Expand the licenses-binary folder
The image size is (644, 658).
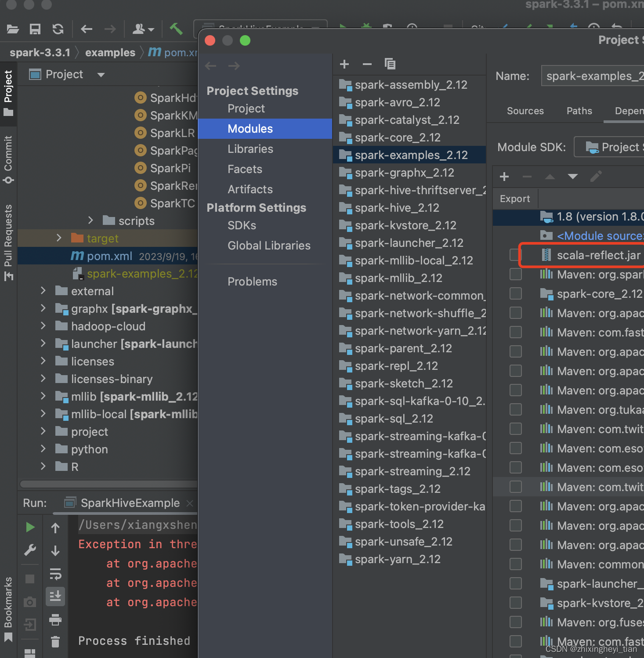(x=43, y=379)
